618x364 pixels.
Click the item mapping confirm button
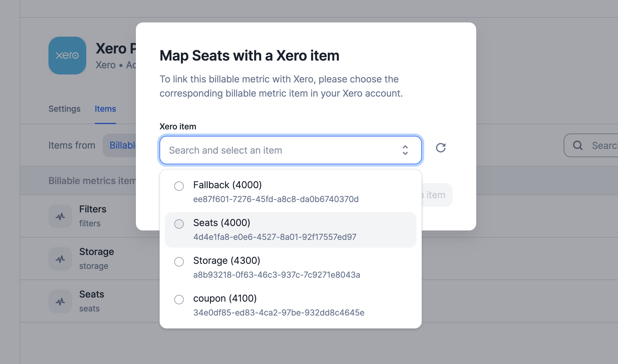pyautogui.click(x=437, y=195)
